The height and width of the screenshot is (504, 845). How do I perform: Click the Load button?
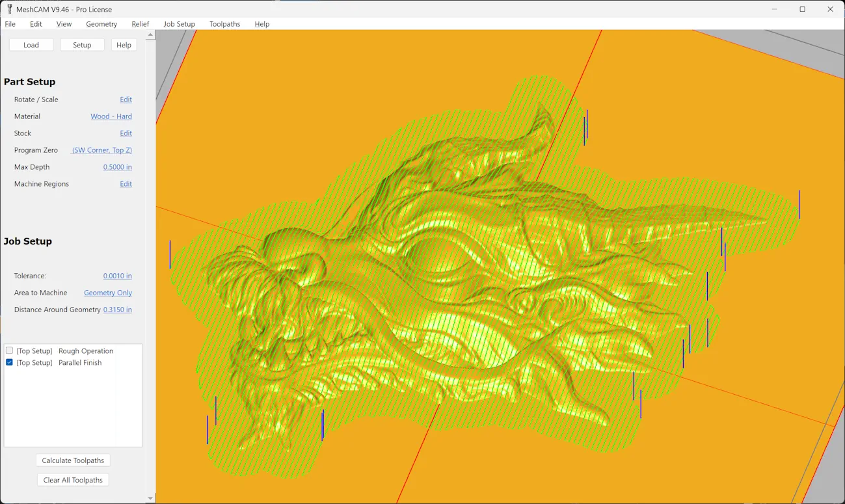click(31, 44)
